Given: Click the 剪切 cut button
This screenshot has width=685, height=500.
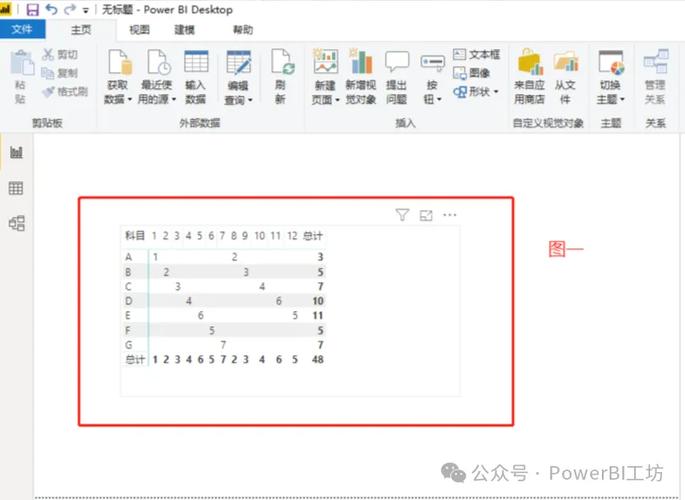Looking at the screenshot, I should coord(60,55).
